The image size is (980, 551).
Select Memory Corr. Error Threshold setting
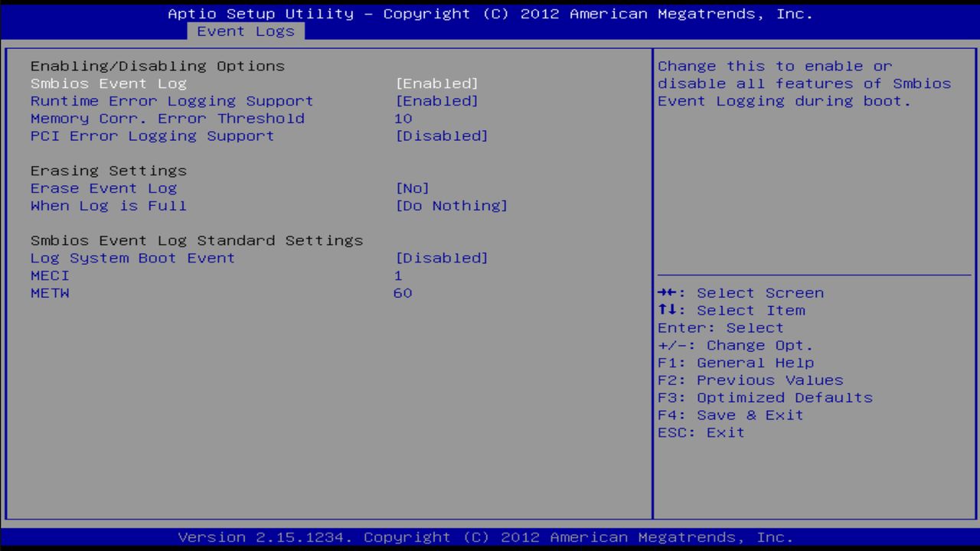coord(168,119)
